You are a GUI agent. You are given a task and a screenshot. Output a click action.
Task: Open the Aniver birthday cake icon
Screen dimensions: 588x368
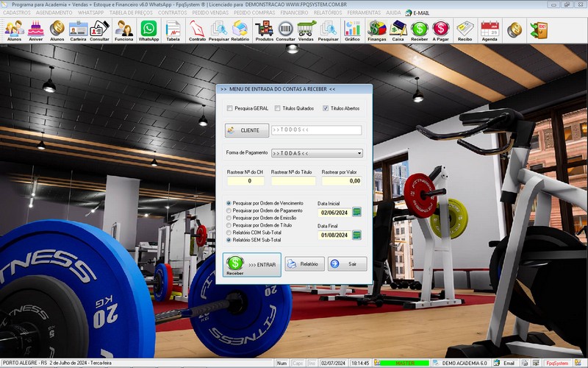(x=36, y=31)
